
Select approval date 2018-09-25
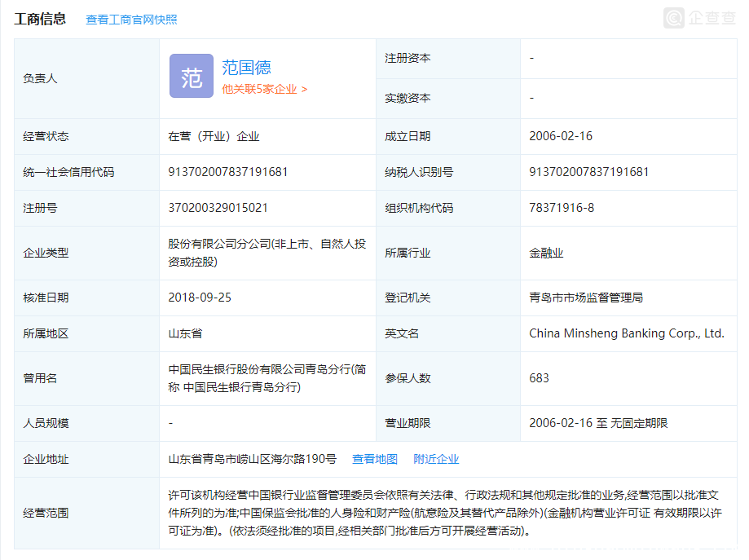point(200,298)
